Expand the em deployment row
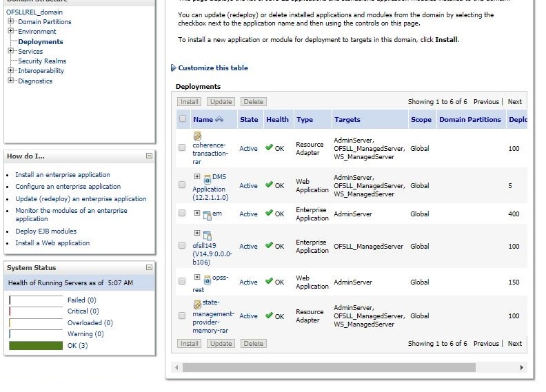Screen dimensions: 546x392 [x=197, y=213]
